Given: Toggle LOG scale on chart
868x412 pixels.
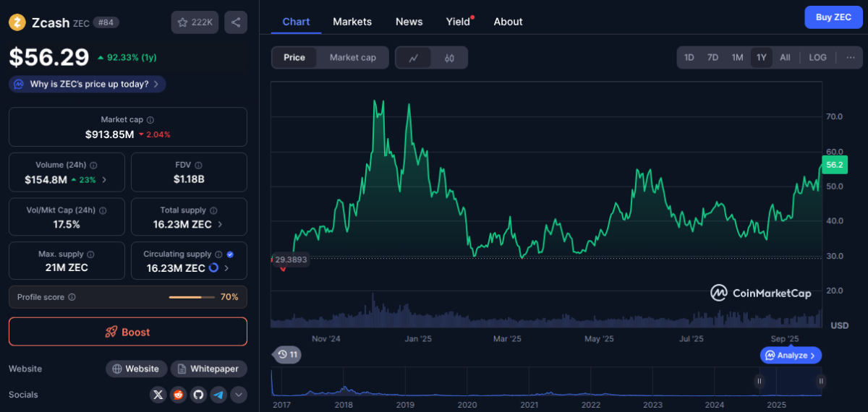Looking at the screenshot, I should tap(817, 57).
